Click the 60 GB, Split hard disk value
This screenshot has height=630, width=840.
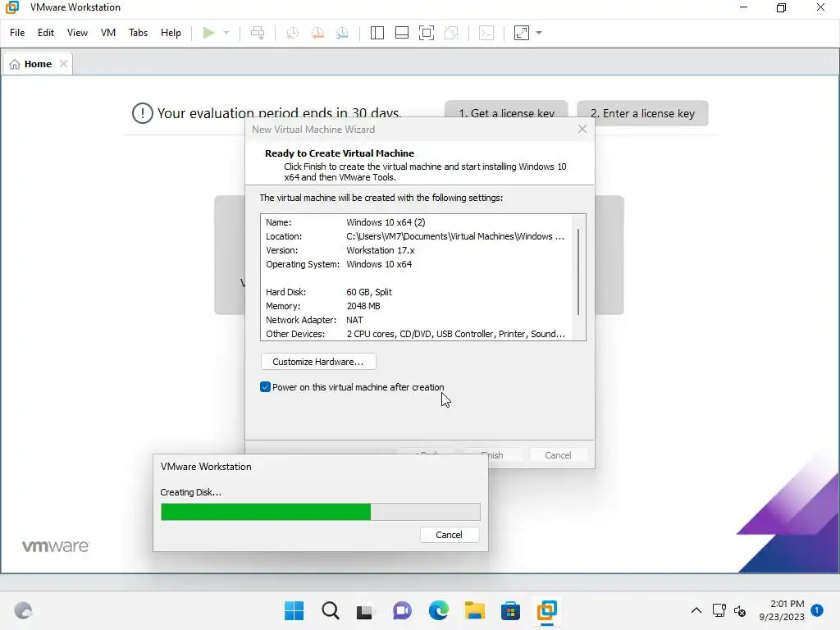tap(369, 292)
